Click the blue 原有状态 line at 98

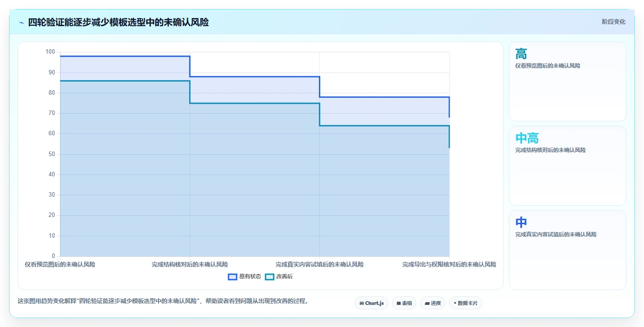[x=125, y=56]
